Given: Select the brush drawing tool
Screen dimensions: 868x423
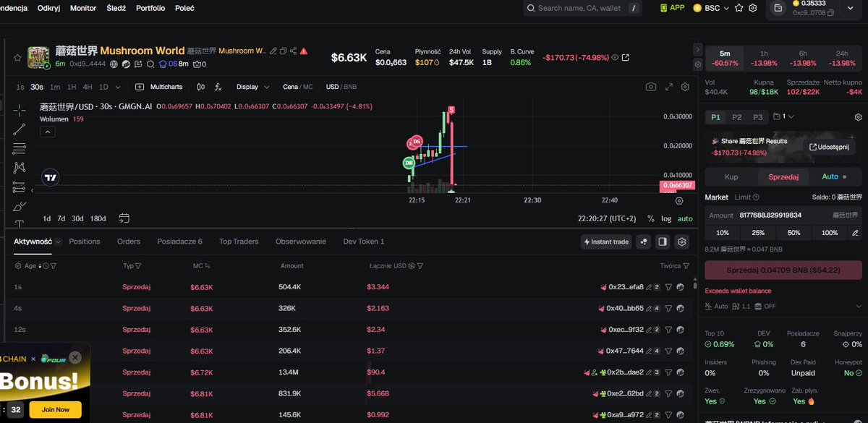Looking at the screenshot, I should point(20,206).
